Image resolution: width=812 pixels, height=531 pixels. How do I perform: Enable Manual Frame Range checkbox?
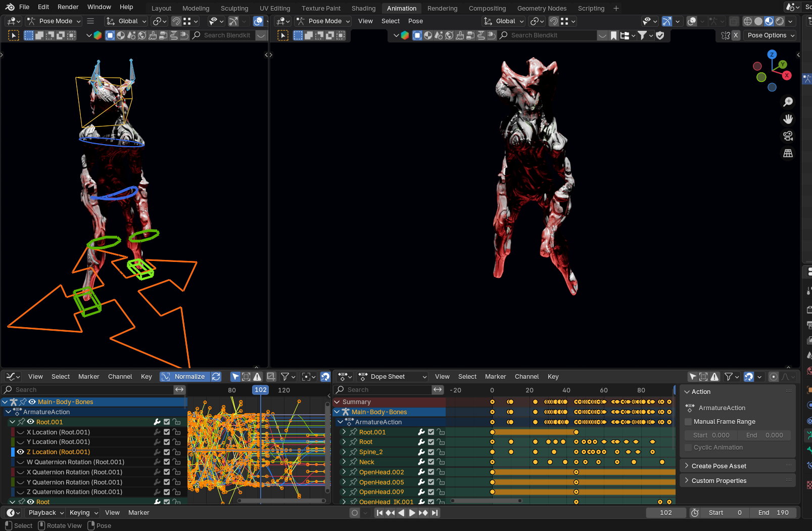[x=688, y=422]
